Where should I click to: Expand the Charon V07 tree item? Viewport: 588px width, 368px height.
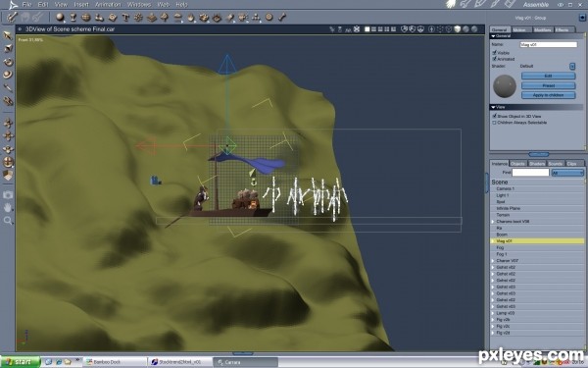click(493, 261)
